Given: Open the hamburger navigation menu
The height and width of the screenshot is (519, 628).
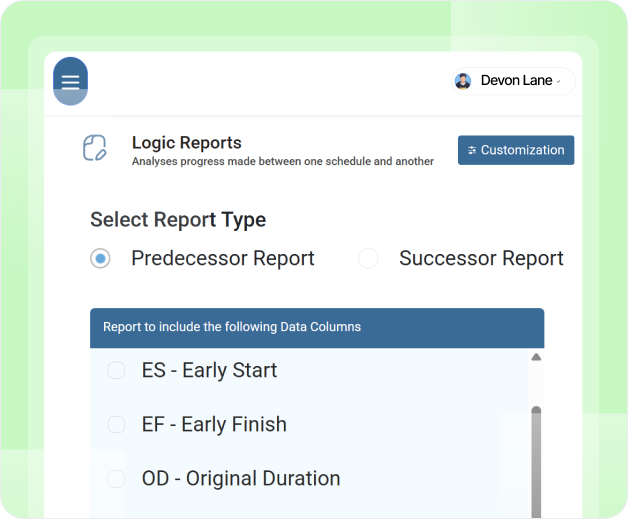Looking at the screenshot, I should point(70,81).
